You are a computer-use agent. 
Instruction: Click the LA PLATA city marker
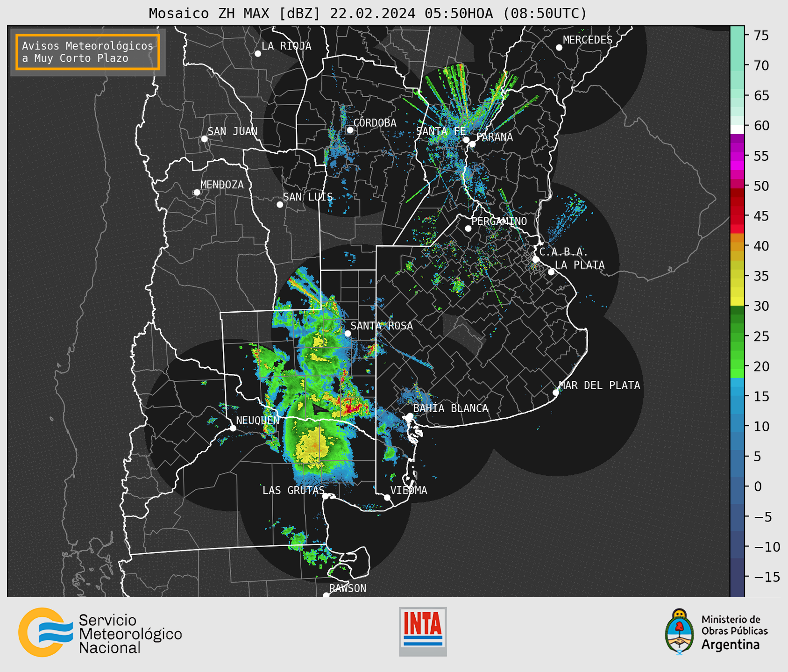(551, 272)
